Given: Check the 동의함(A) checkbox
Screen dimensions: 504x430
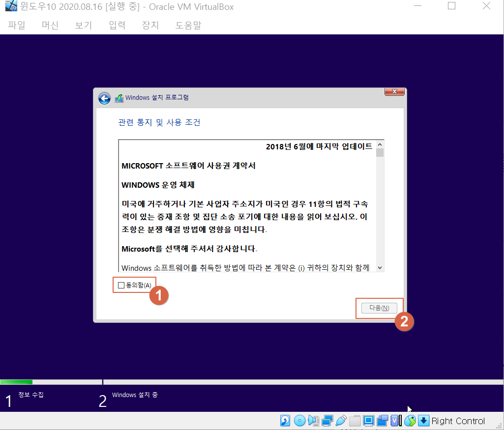Looking at the screenshot, I should [121, 285].
